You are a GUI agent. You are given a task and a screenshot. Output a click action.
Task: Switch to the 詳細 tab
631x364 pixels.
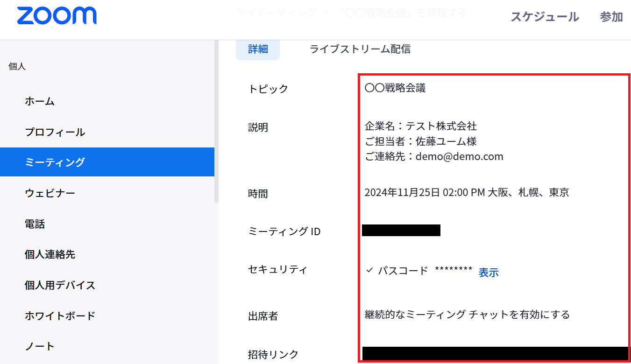click(x=258, y=49)
